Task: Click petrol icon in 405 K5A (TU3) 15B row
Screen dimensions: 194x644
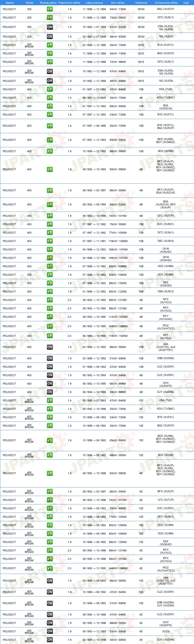Action: (x=50, y=90)
